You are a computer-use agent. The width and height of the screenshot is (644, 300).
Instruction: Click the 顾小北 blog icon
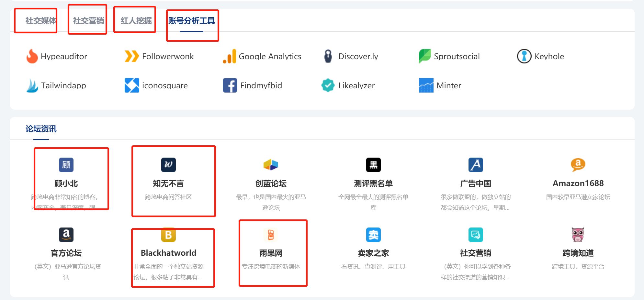[x=66, y=164]
